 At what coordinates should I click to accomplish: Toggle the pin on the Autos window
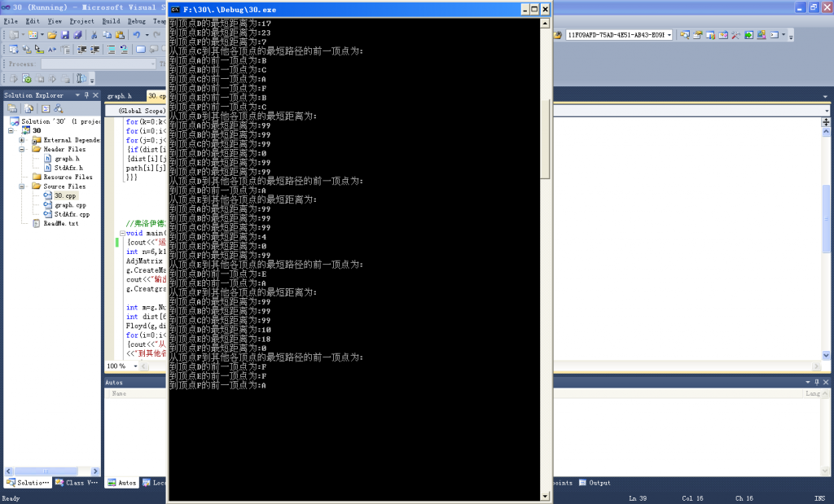click(x=815, y=382)
